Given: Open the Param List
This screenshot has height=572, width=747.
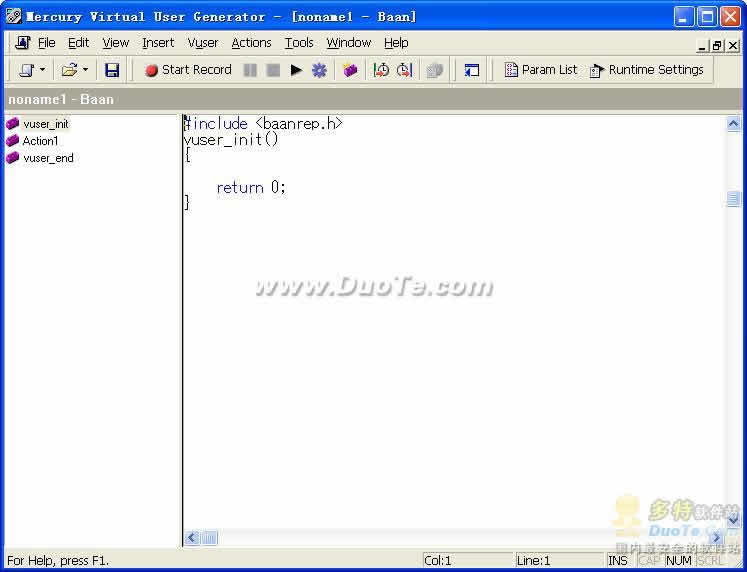Looking at the screenshot, I should pos(541,70).
